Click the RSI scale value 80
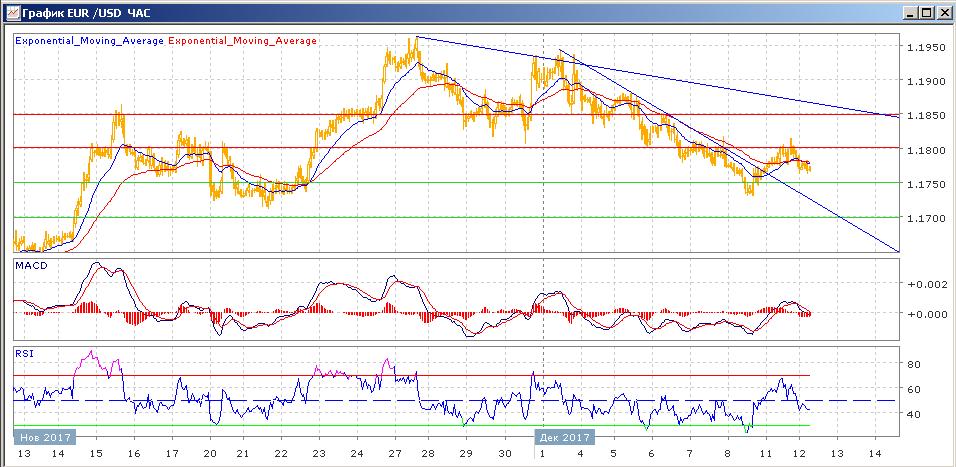This screenshot has height=467, width=956. pyautogui.click(x=913, y=364)
